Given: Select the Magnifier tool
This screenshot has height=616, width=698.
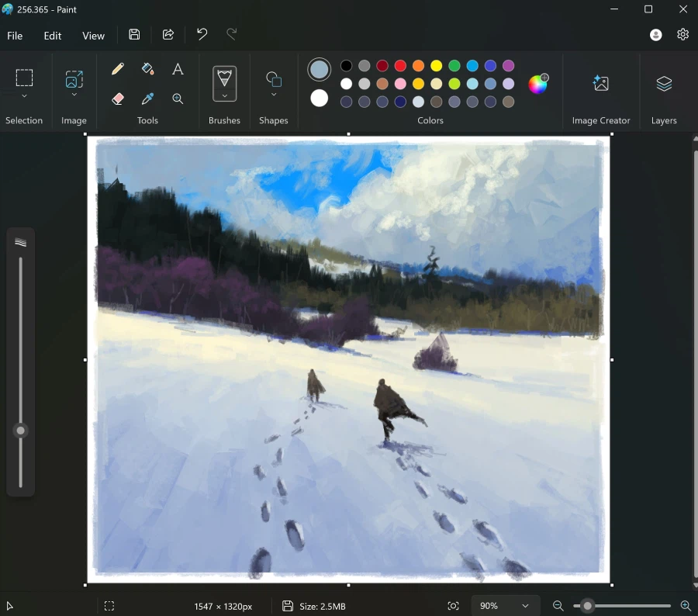Looking at the screenshot, I should (x=178, y=99).
